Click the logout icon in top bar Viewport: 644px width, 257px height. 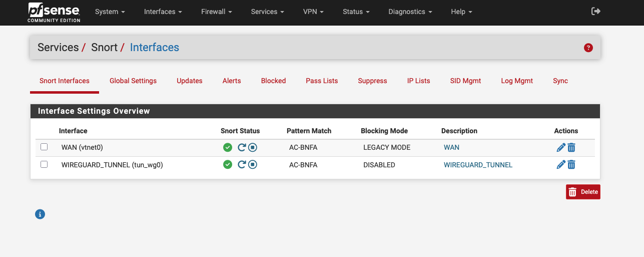point(595,12)
